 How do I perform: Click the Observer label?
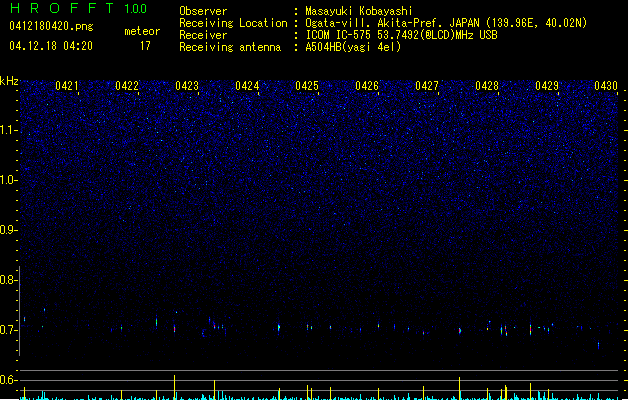click(203, 11)
